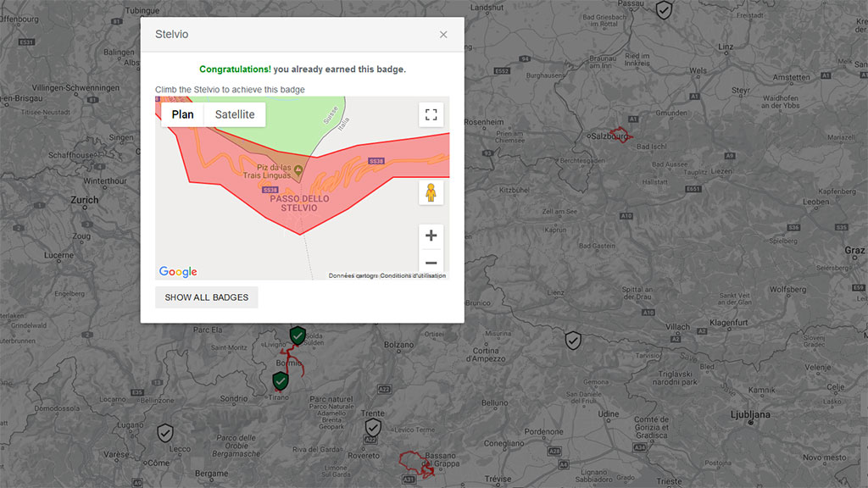Click the Belluno city label
This screenshot has width=868, height=488.
494,402
